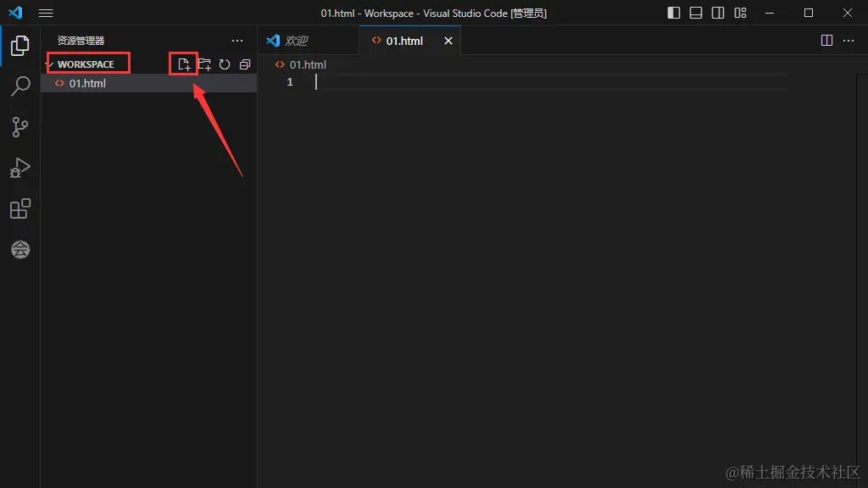Click 01.html in the breadcrumb bar
868x488 pixels.
pos(307,64)
